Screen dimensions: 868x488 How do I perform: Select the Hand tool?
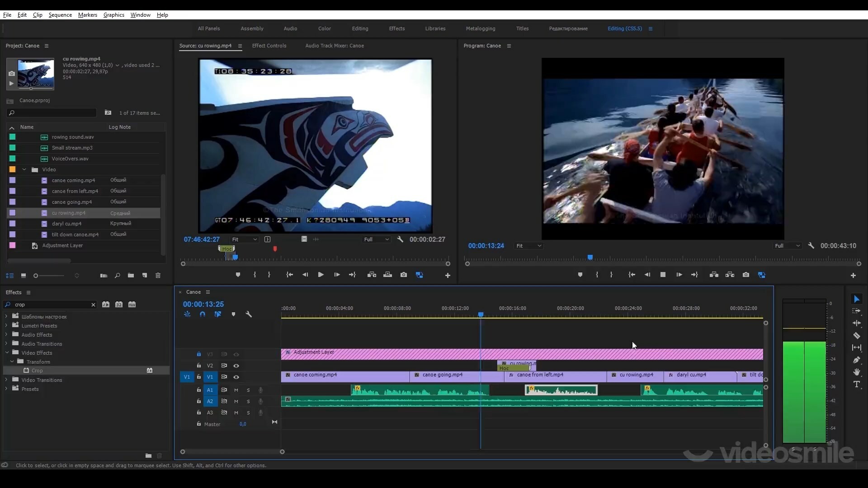click(856, 372)
